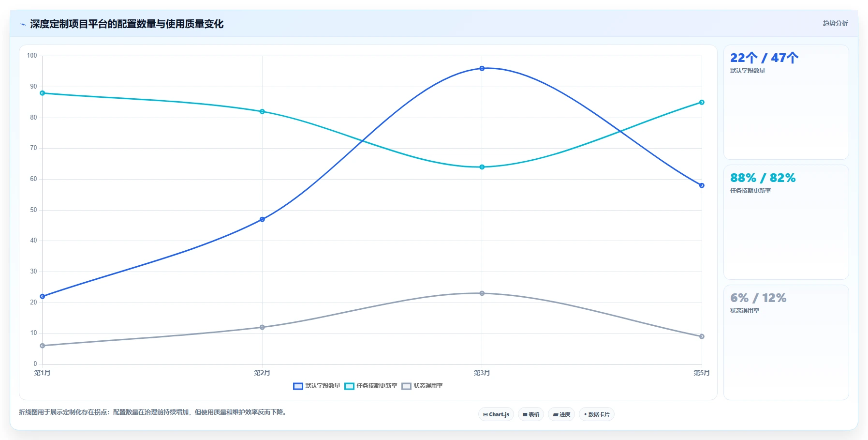Click the 状态误用率 card label
This screenshot has width=868, height=440.
tap(745, 311)
